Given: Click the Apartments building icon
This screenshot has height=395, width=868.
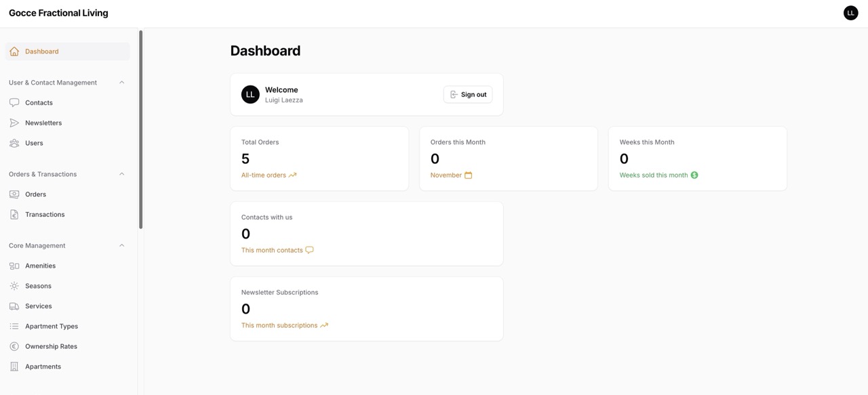Looking at the screenshot, I should point(14,367).
